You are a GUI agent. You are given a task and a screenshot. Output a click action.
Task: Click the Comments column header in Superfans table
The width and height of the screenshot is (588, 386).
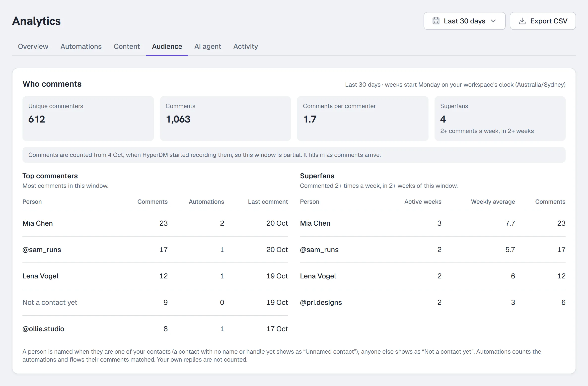550,202
